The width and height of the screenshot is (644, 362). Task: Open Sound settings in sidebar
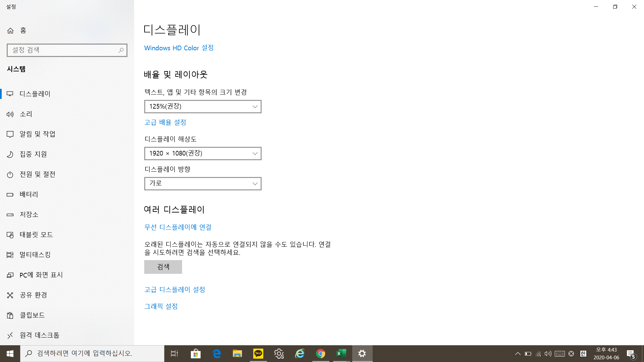26,114
